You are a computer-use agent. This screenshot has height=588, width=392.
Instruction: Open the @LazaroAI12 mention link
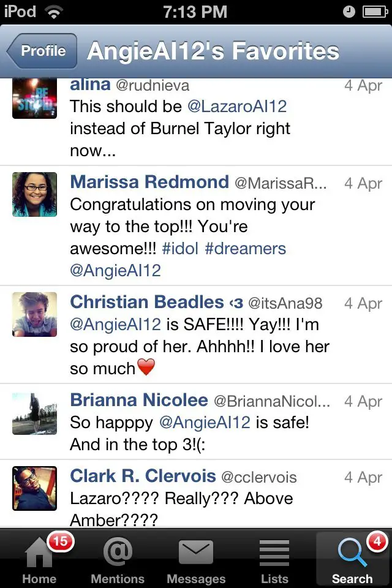[x=237, y=106]
